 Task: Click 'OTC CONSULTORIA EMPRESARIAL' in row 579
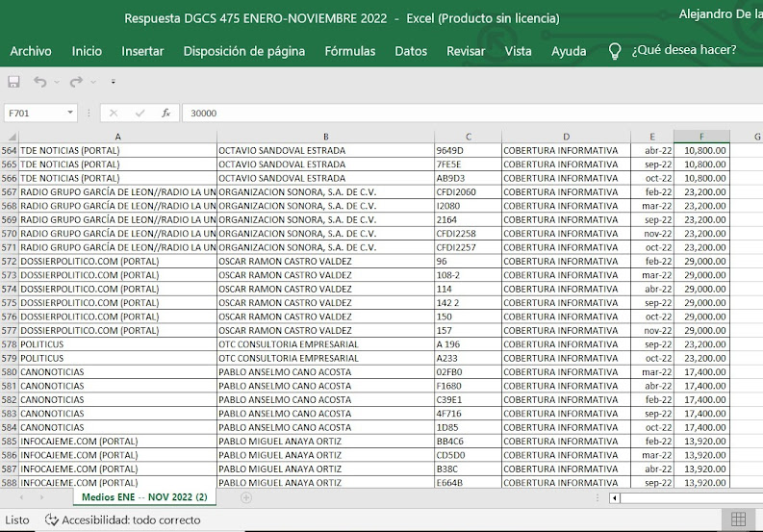(x=325, y=358)
